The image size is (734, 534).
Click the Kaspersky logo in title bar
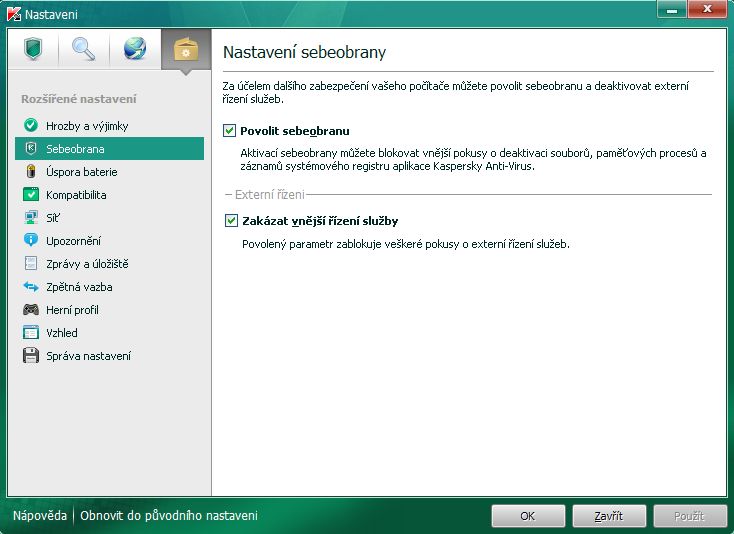[14, 14]
